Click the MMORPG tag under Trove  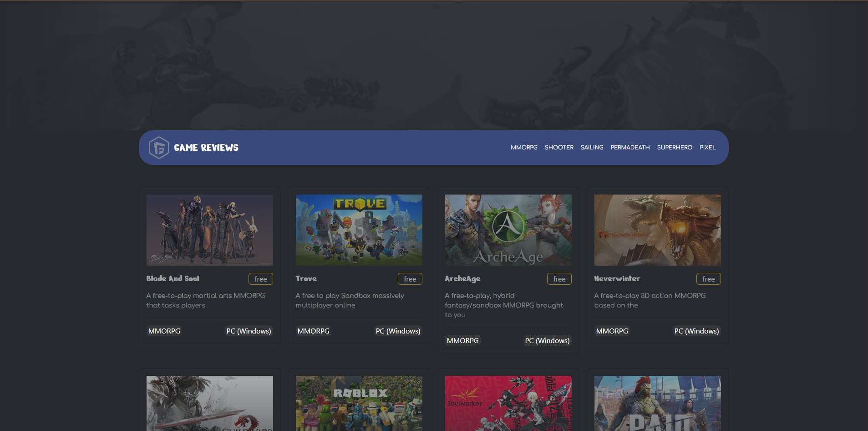314,331
